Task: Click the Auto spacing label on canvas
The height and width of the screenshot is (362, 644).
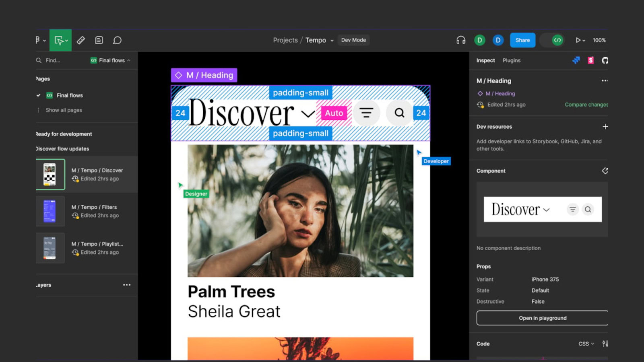Action: [x=334, y=113]
